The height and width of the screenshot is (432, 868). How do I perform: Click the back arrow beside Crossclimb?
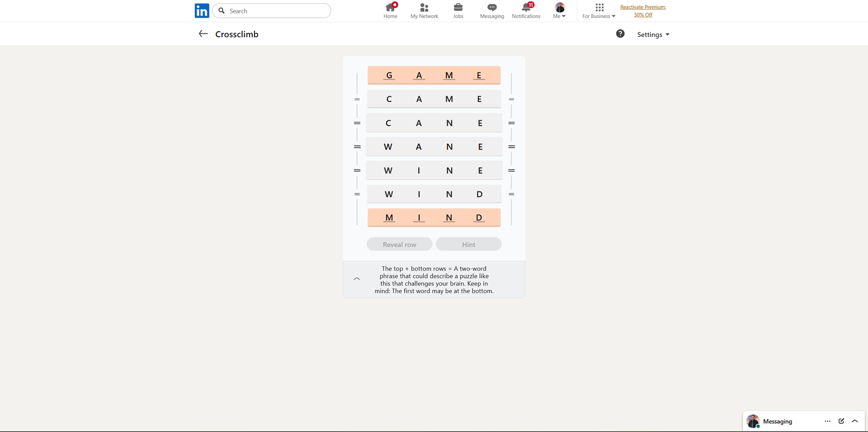coord(203,34)
